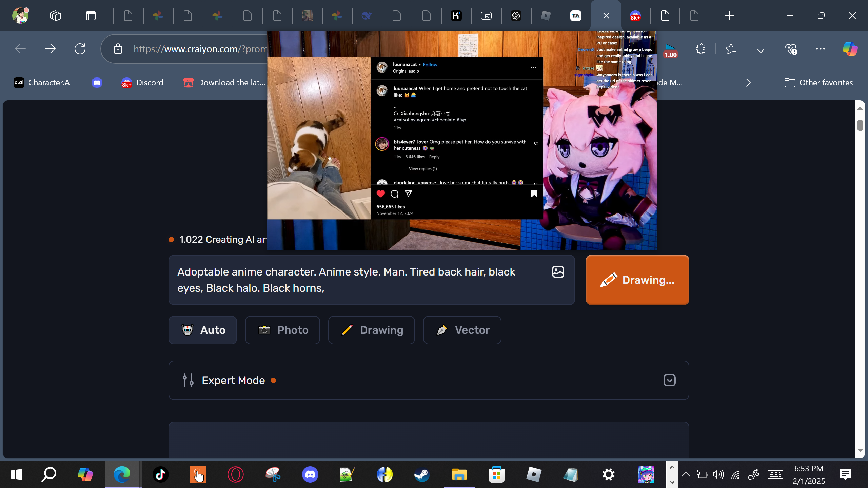The image size is (868, 488).
Task: Show hidden system tray icons
Action: click(686, 474)
